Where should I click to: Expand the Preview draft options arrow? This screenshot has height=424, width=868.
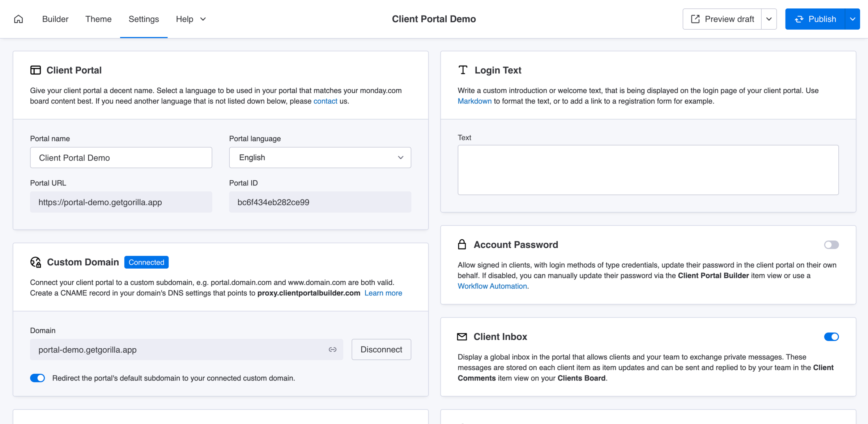(x=769, y=19)
